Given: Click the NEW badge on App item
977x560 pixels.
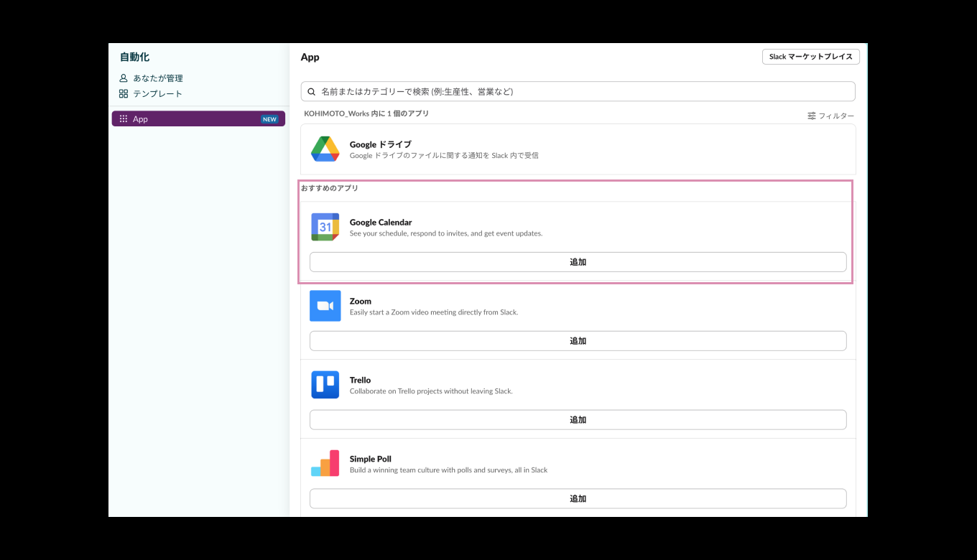Looking at the screenshot, I should coord(269,119).
